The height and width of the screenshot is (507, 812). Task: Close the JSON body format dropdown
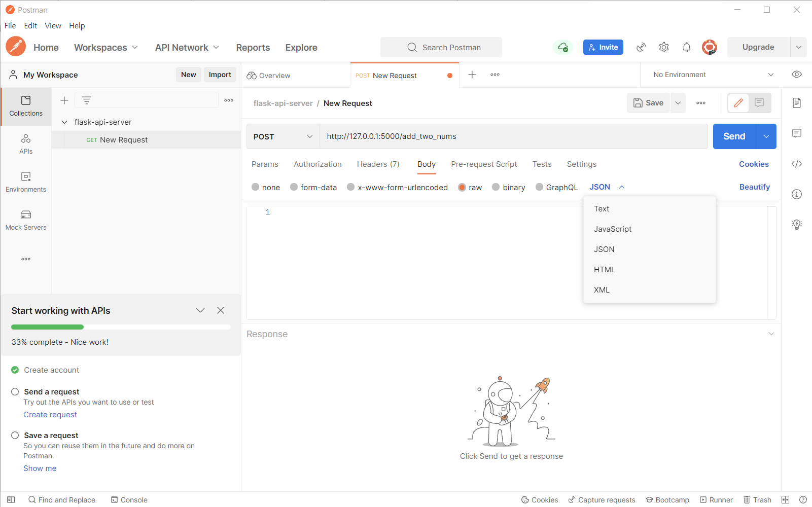607,187
